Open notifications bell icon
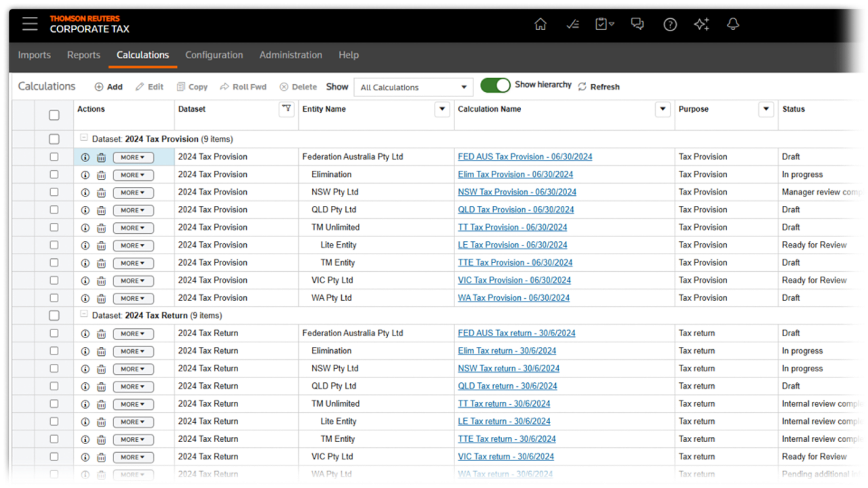This screenshot has width=868, height=488. coord(732,24)
